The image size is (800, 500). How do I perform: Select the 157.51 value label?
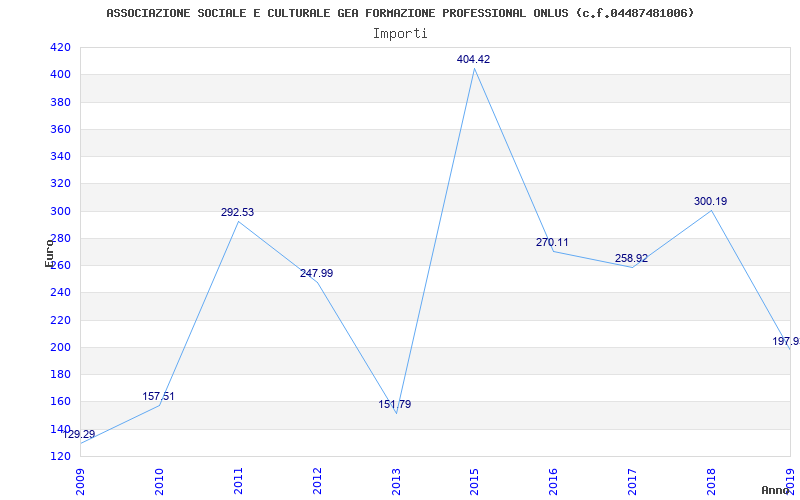point(158,396)
